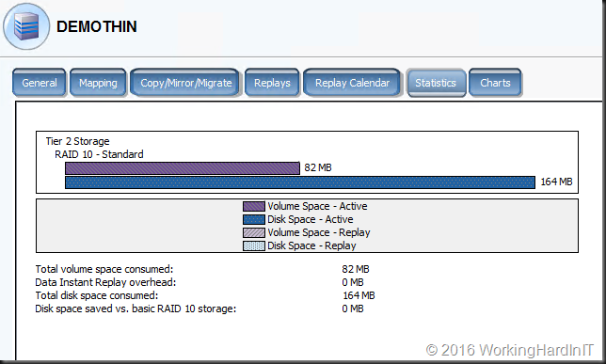Click the Volume Space - Active legend swatch
The width and height of the screenshot is (606, 364).
click(254, 206)
